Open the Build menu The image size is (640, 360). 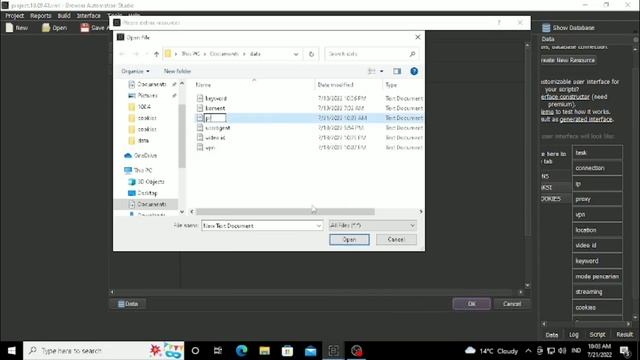click(64, 16)
